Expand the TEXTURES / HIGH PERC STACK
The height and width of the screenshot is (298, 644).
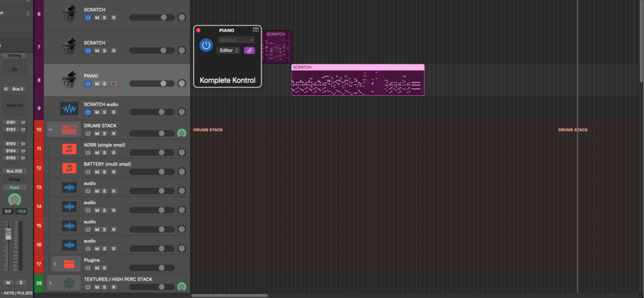[x=50, y=283]
